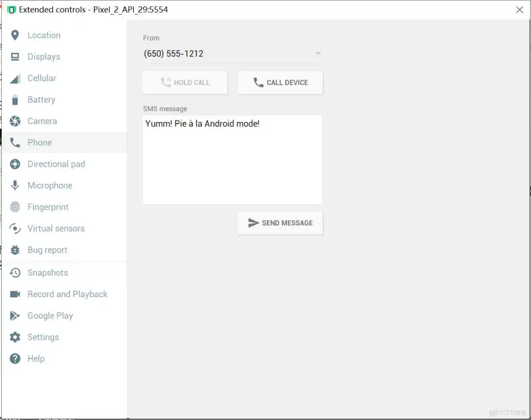Switch to Virtual sensors section
Image resolution: width=531 pixels, height=420 pixels.
pos(56,229)
